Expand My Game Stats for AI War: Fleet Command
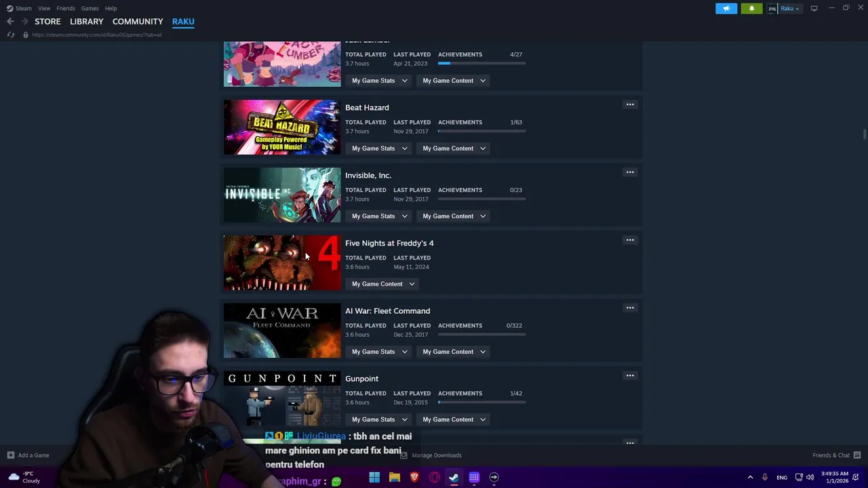The width and height of the screenshot is (868, 488). [x=379, y=352]
